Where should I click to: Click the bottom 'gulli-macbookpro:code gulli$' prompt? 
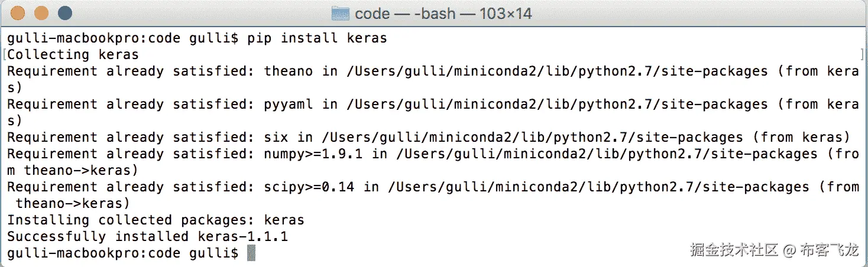coord(122,253)
